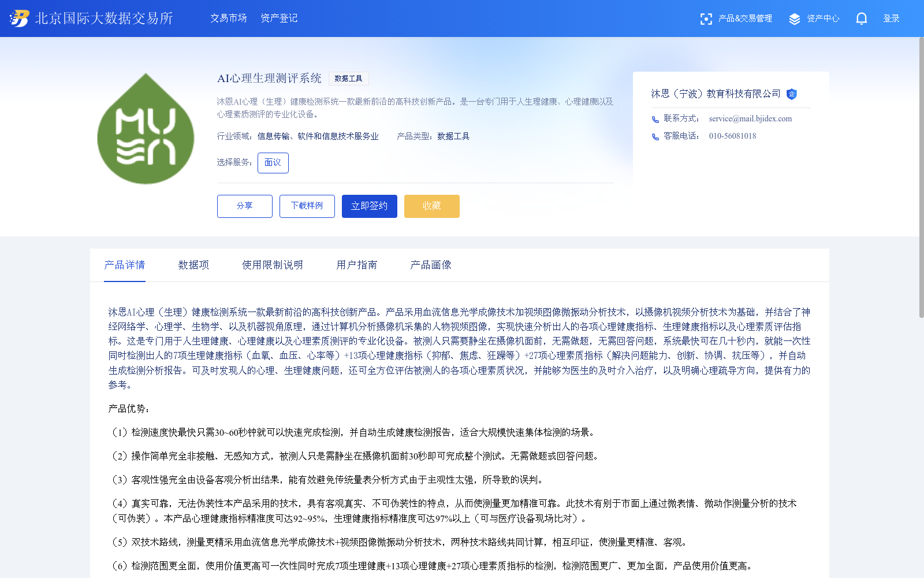The image size is (924, 578).
Task: Select the 面议 service option
Action: click(x=273, y=163)
